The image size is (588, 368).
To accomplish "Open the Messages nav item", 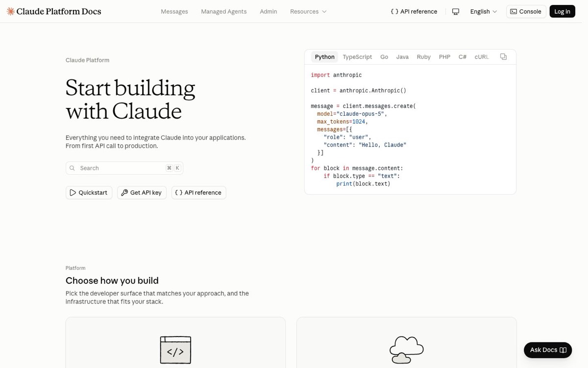I will tap(174, 11).
